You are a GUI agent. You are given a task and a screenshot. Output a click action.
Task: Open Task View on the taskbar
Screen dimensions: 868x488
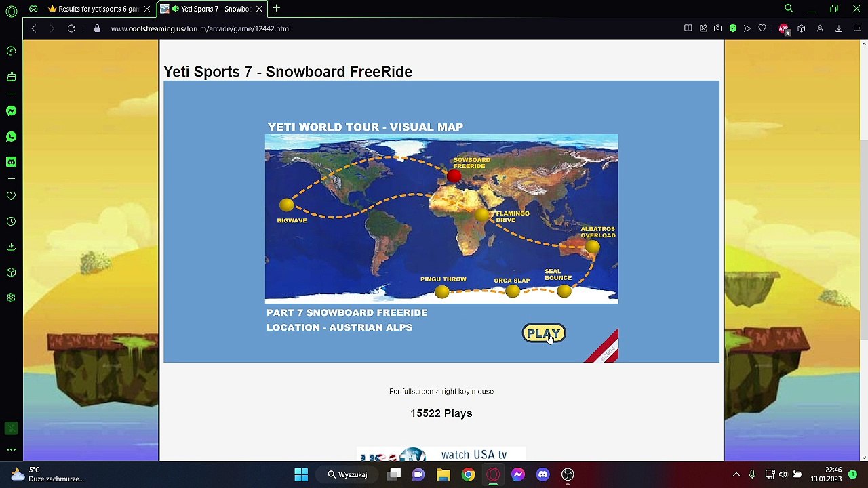[x=394, y=474]
